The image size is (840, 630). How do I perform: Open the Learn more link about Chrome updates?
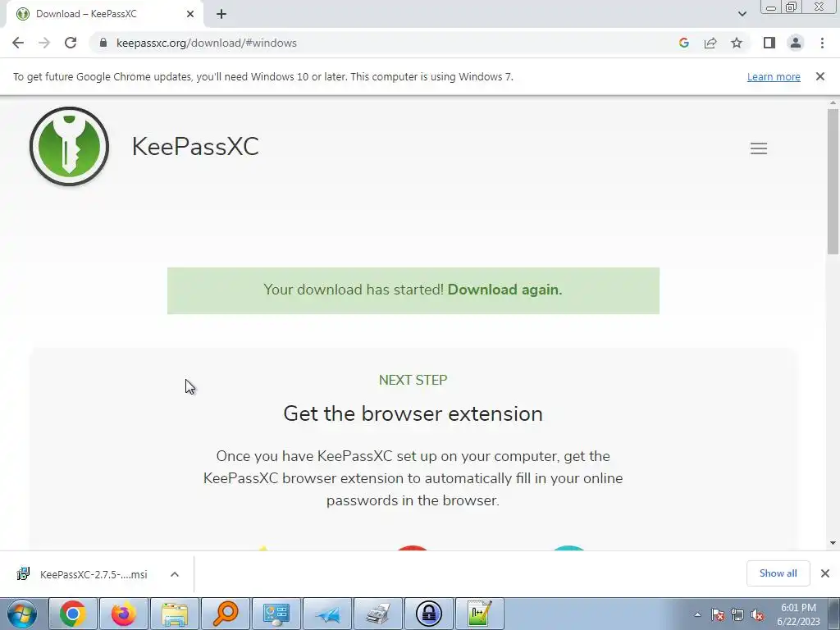(x=774, y=76)
